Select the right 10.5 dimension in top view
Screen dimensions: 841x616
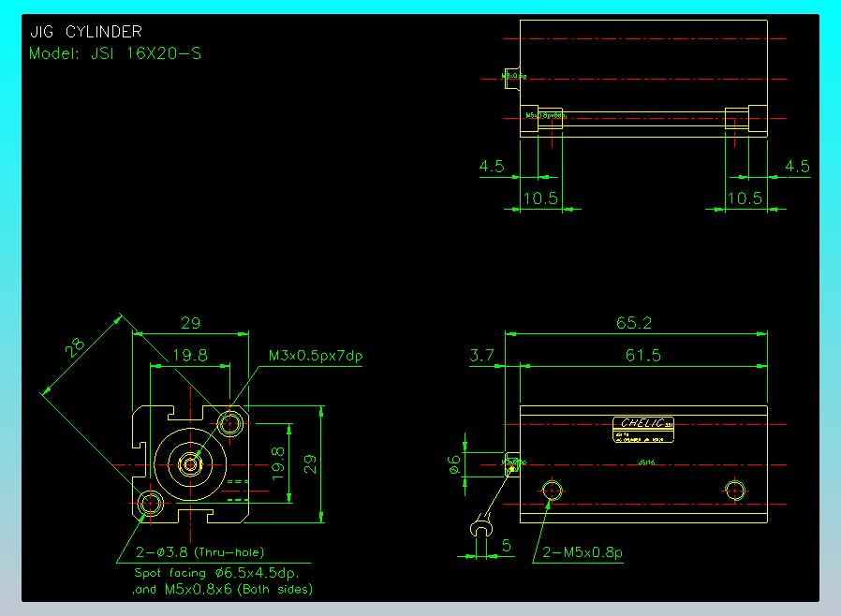[x=745, y=198]
